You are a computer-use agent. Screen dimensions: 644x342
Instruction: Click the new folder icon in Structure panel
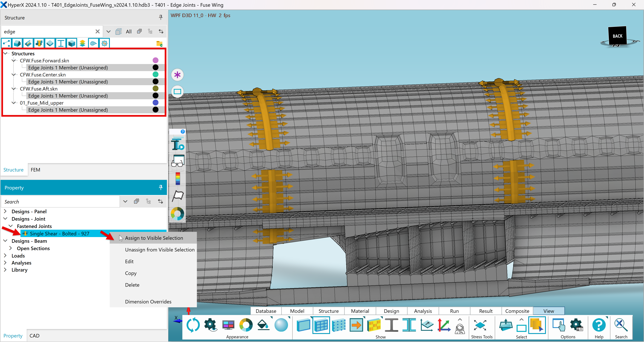[159, 44]
